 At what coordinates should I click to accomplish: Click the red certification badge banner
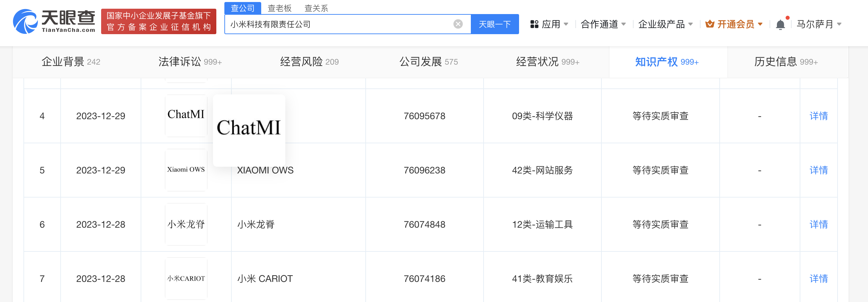(x=158, y=22)
